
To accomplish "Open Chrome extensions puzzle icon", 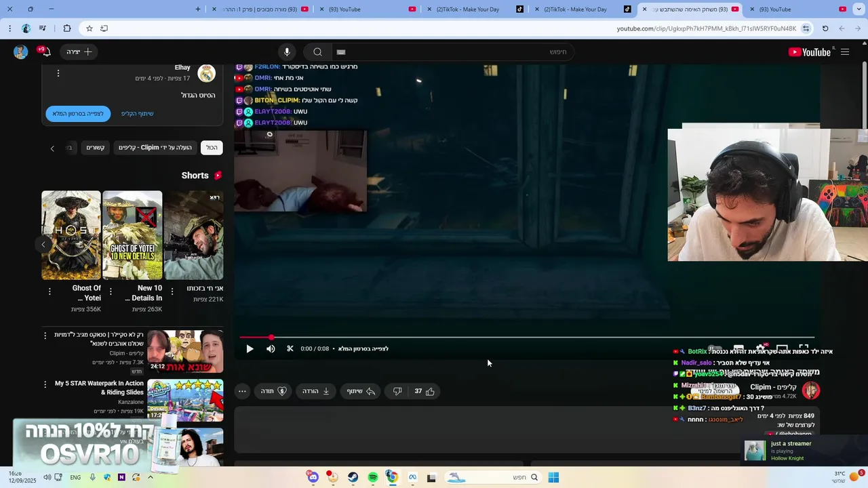I will coord(66,28).
